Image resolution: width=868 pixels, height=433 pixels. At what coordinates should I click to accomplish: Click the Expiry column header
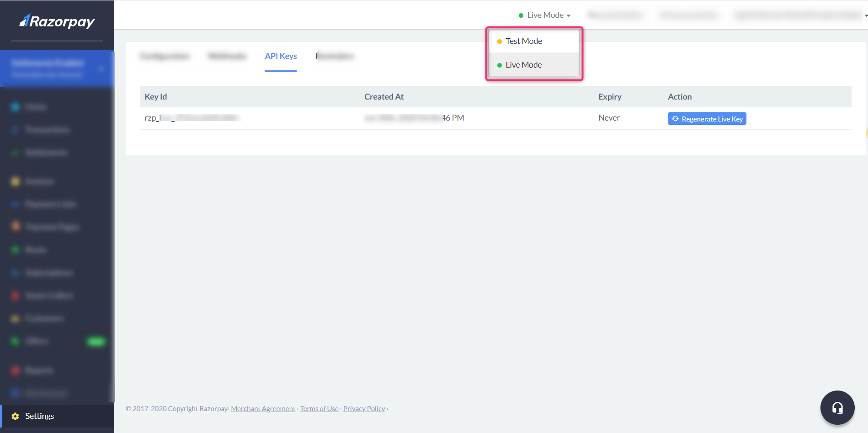[x=610, y=97]
